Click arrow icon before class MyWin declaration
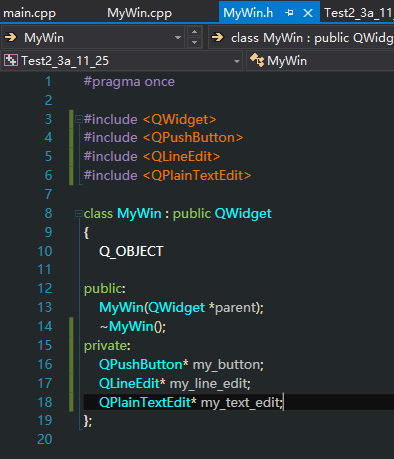Image resolution: width=394 pixels, height=459 pixels. click(218, 37)
